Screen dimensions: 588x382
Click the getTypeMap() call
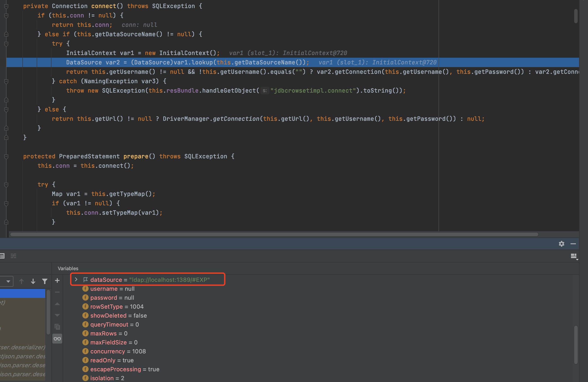130,194
